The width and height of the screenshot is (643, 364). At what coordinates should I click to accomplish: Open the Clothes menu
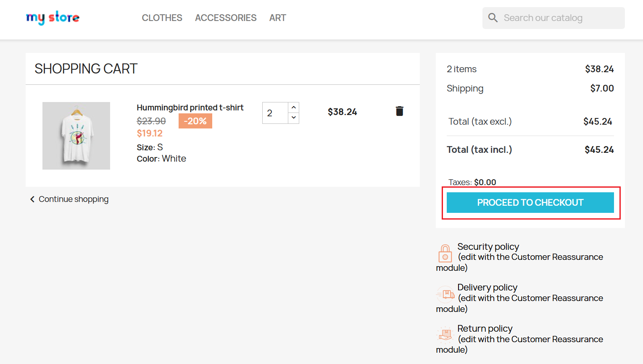(162, 18)
